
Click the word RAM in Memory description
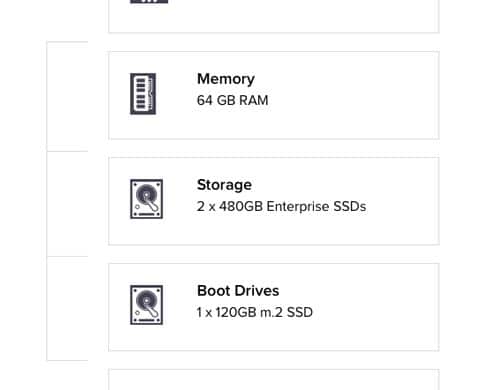(x=254, y=100)
